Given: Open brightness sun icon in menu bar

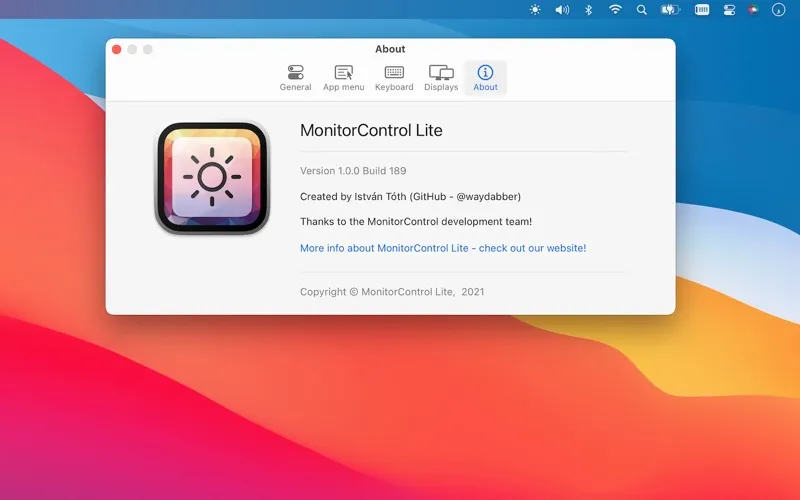Looking at the screenshot, I should [x=535, y=10].
